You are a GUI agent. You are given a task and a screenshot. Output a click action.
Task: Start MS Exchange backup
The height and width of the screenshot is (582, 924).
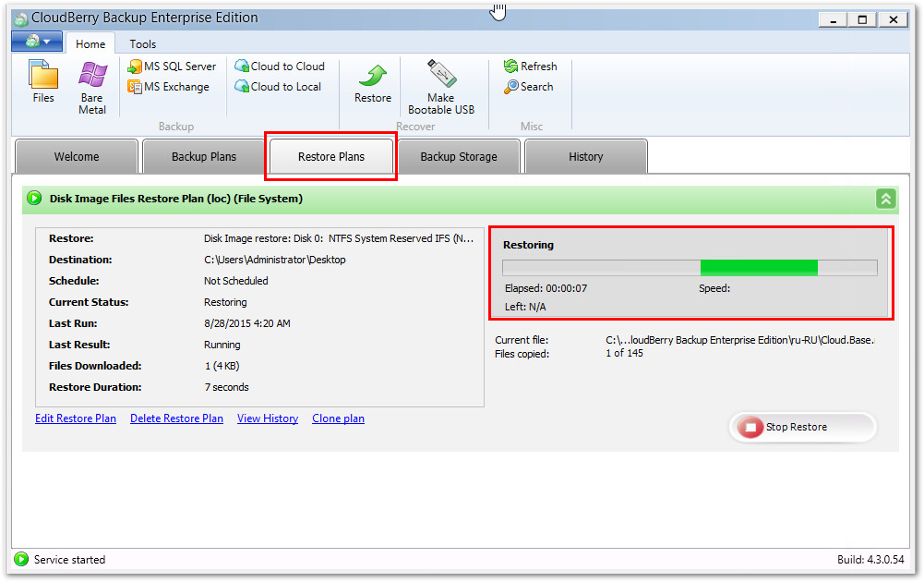click(x=169, y=87)
